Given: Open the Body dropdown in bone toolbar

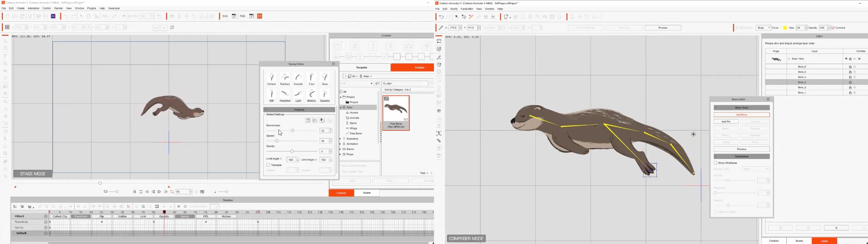Looking at the screenshot, I should (764, 28).
